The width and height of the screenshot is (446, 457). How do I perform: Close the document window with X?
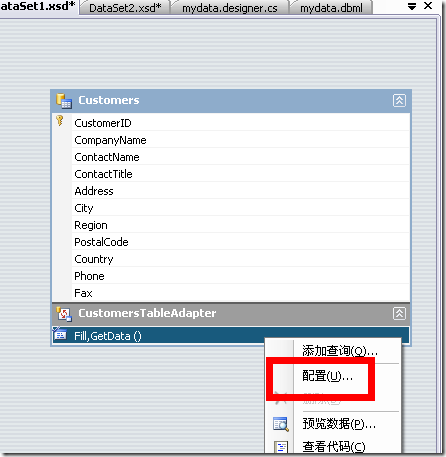click(x=428, y=6)
